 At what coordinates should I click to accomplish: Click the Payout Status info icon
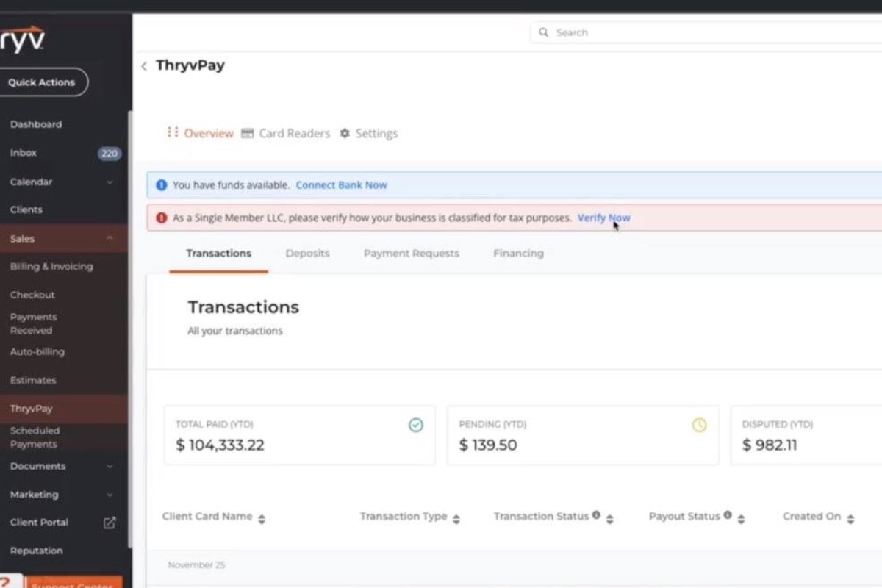tap(728, 516)
